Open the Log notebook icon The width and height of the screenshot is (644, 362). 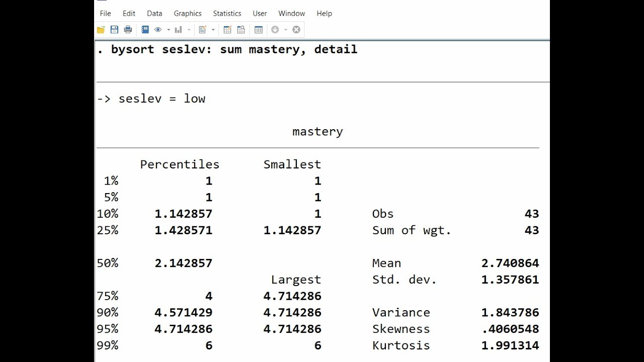point(145,30)
